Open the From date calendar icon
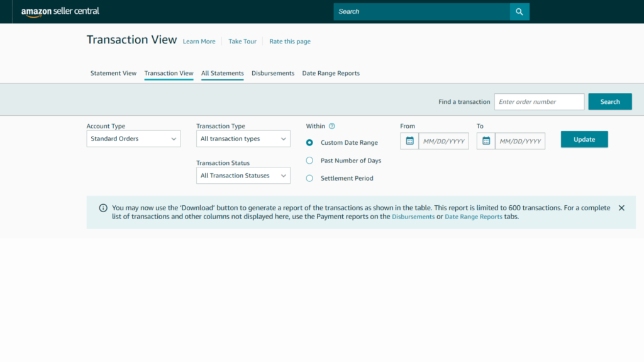This screenshot has height=362, width=644. (409, 141)
